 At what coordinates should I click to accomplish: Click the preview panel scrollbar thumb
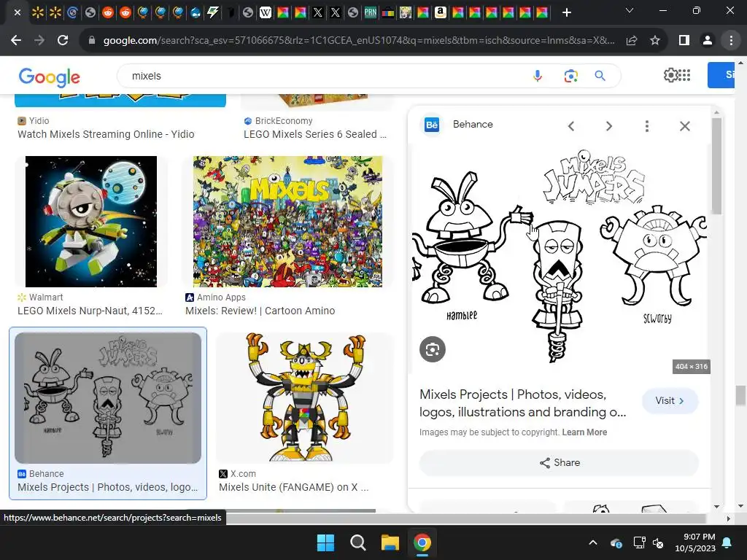click(x=716, y=166)
